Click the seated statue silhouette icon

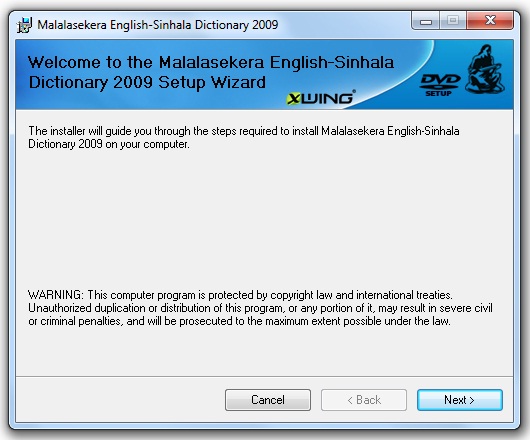[484, 69]
